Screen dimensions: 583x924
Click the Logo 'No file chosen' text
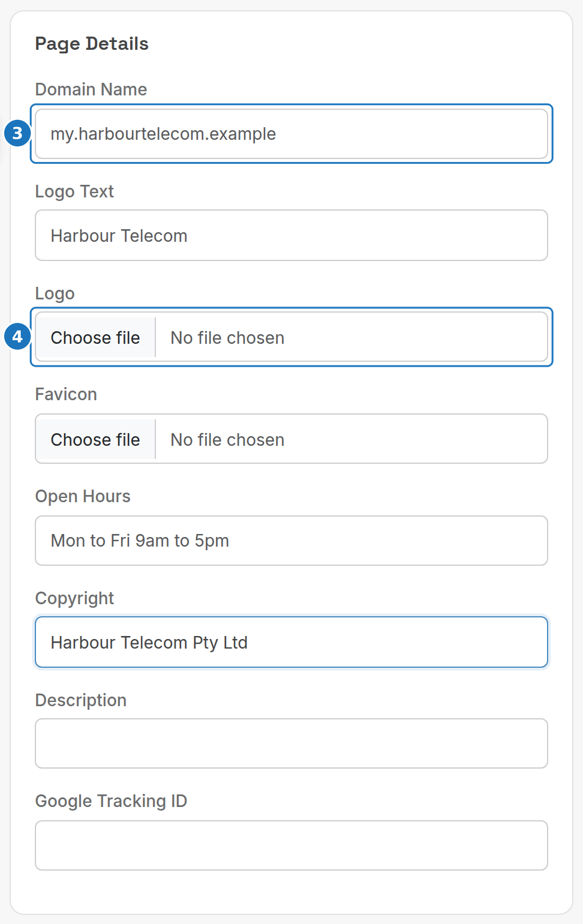click(x=227, y=338)
